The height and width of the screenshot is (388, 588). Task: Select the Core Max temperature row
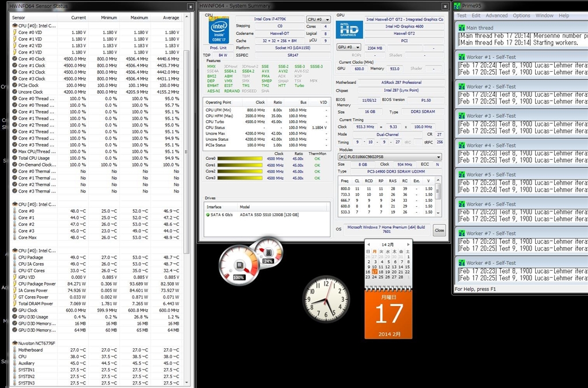pyautogui.click(x=96, y=237)
